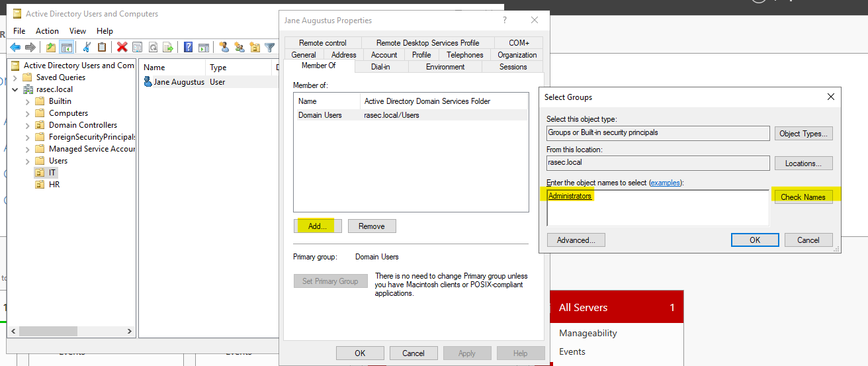The height and width of the screenshot is (366, 868).
Task: Click the Locations... button
Action: pyautogui.click(x=803, y=163)
